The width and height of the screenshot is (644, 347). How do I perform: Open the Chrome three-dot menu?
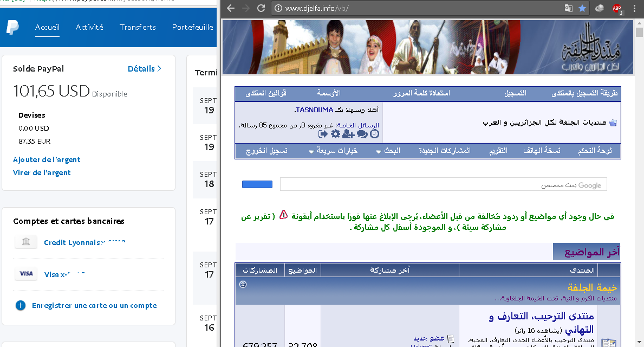pos(635,8)
